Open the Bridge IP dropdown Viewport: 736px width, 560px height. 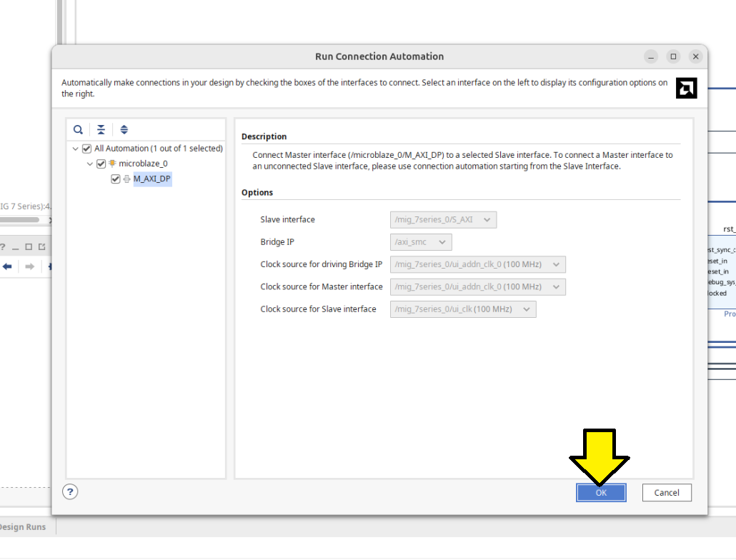click(x=421, y=242)
